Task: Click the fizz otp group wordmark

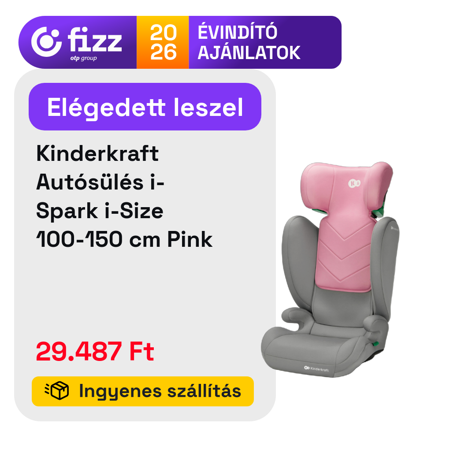Action: (95, 43)
